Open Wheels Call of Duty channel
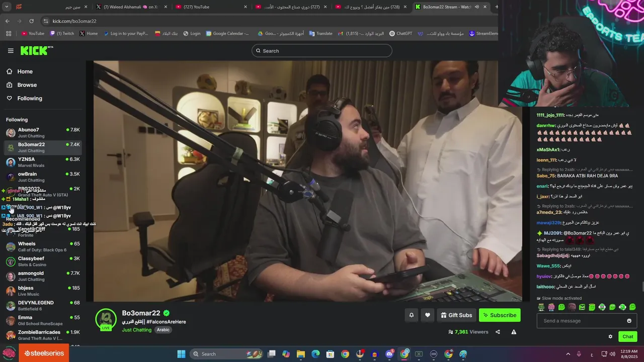 click(x=43, y=247)
